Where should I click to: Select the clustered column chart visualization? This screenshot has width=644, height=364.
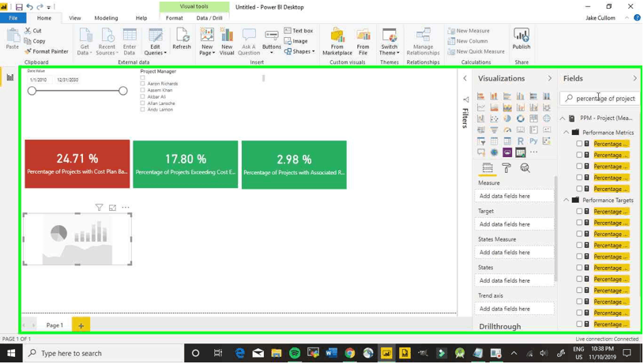tap(521, 96)
